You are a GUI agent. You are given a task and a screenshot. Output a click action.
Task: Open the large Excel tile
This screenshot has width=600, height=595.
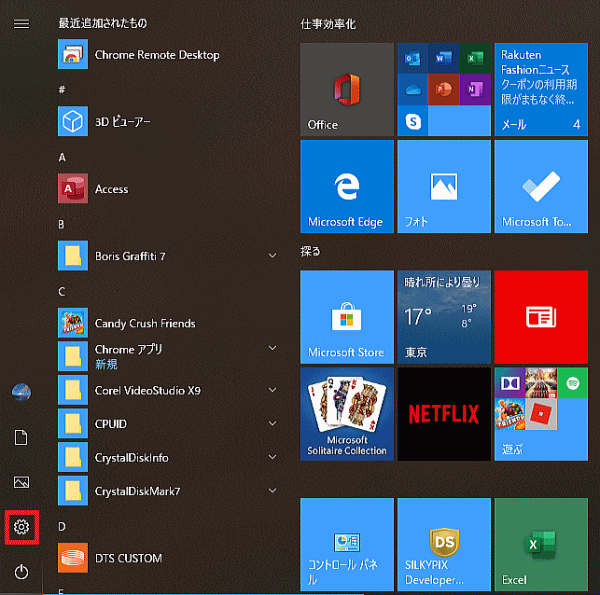coord(541,544)
